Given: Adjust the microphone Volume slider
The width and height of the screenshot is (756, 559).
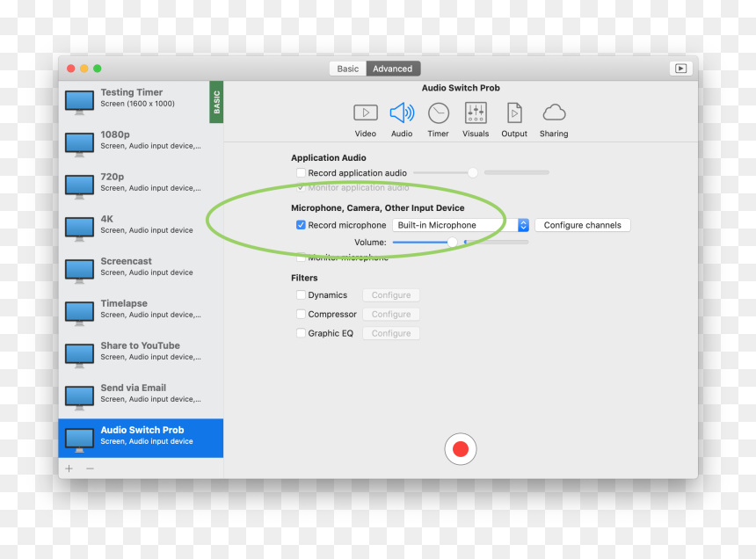Looking at the screenshot, I should point(452,242).
